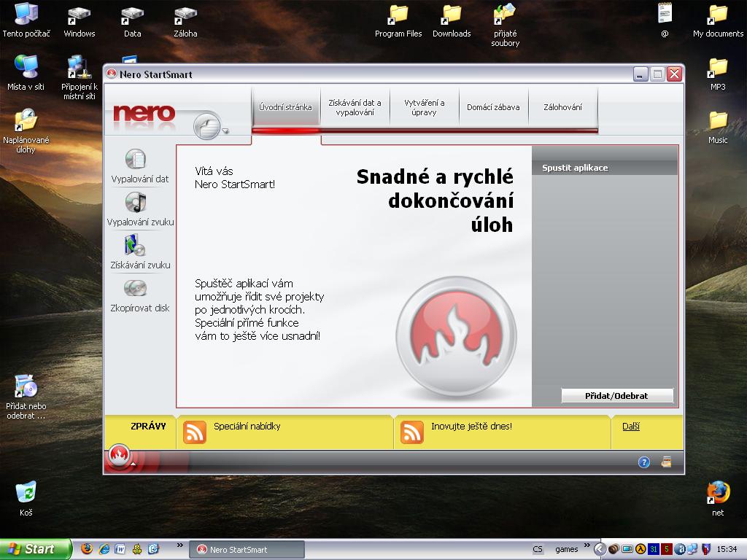Open the Speciální nabídky news item

coord(247,426)
